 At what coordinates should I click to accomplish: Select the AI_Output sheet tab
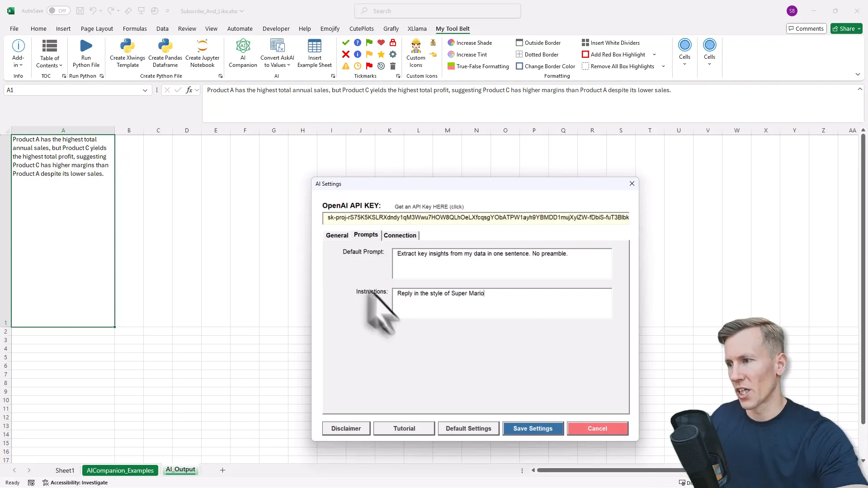[180, 469]
